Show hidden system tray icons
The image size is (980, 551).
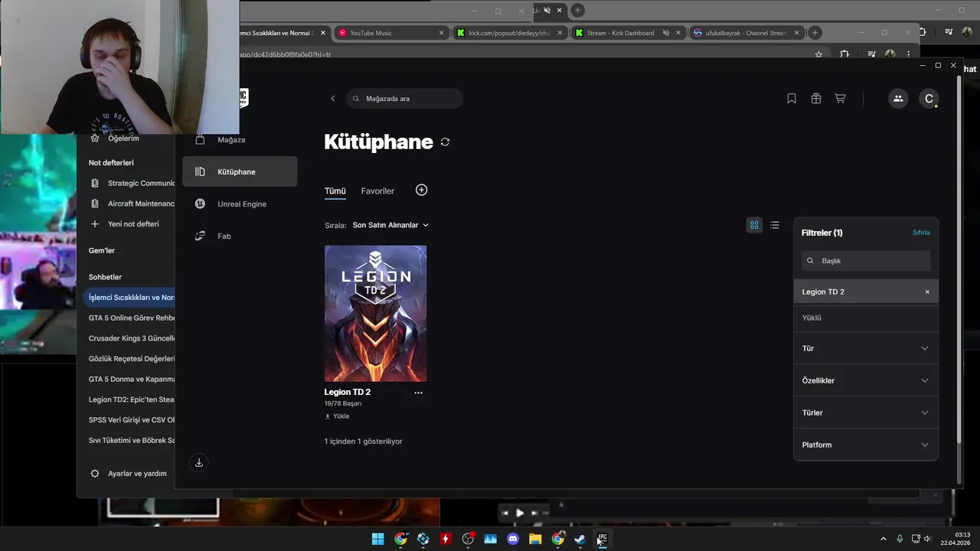coord(883,539)
